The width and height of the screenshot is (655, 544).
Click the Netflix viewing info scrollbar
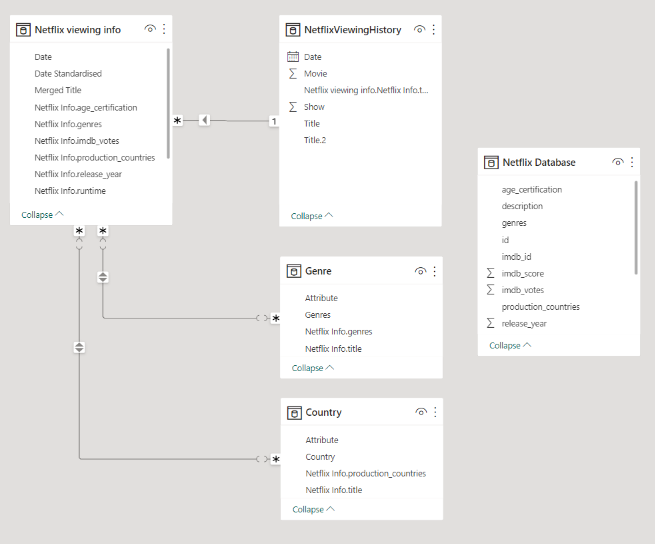[168, 100]
